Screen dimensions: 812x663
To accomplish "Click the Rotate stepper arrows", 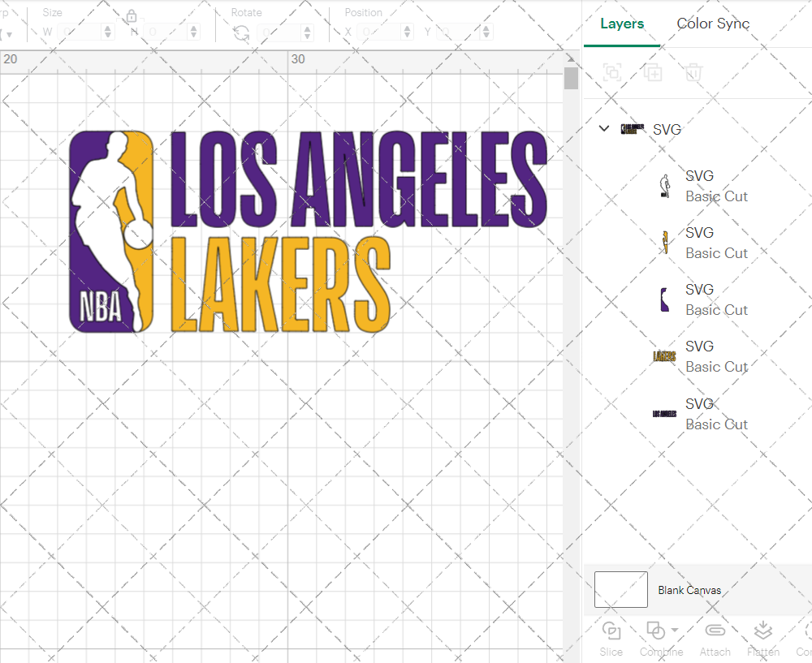I will [x=308, y=32].
